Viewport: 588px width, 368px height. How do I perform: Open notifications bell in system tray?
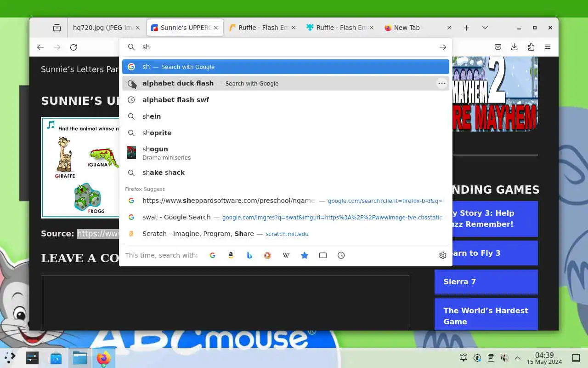click(x=464, y=358)
